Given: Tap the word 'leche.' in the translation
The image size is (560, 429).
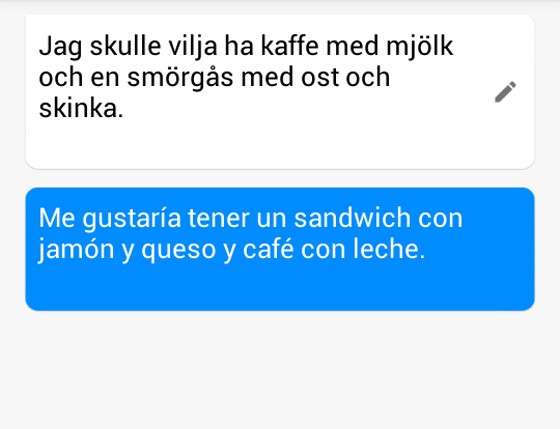Looking at the screenshot, I should [x=389, y=248].
